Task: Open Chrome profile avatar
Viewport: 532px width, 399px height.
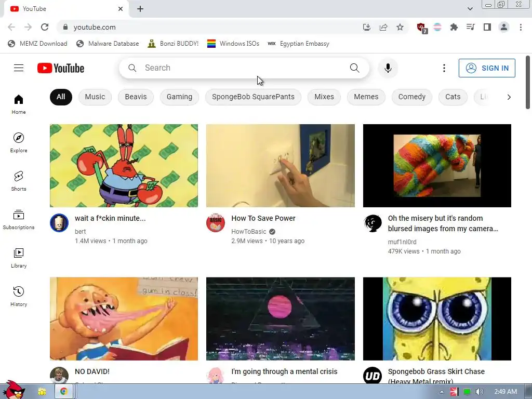Action: click(x=504, y=27)
